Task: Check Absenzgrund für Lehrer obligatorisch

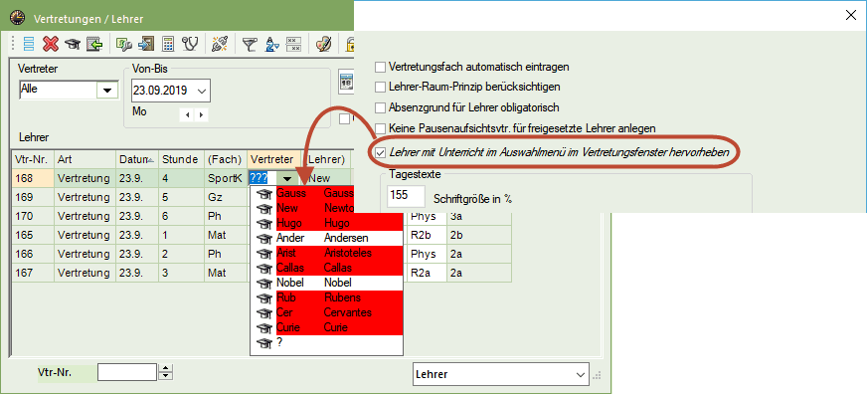Action: (380, 107)
